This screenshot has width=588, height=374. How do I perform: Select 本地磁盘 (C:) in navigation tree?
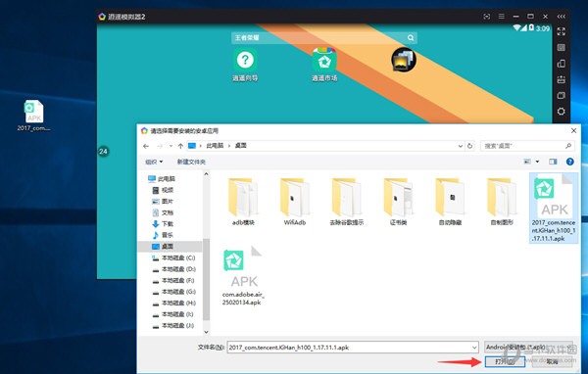tap(173, 257)
